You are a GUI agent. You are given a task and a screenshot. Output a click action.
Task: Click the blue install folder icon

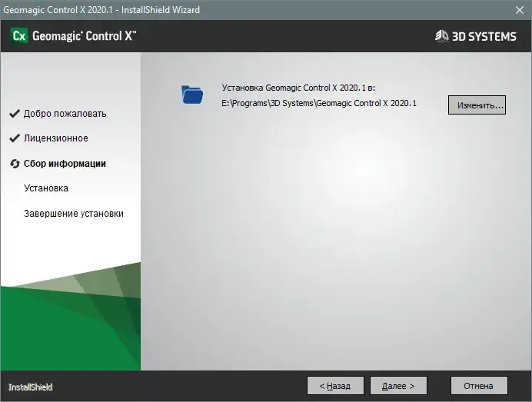click(192, 95)
